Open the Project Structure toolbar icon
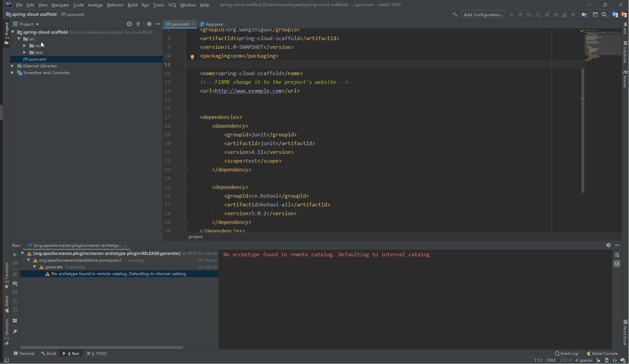The image size is (629, 364). (584, 14)
